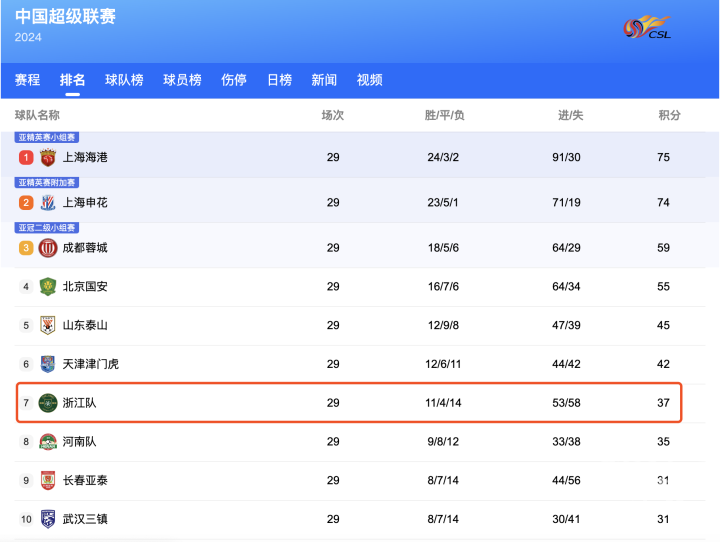Click the 中国超级联赛 title heading
Screen dimensions: 720x542
[65, 17]
